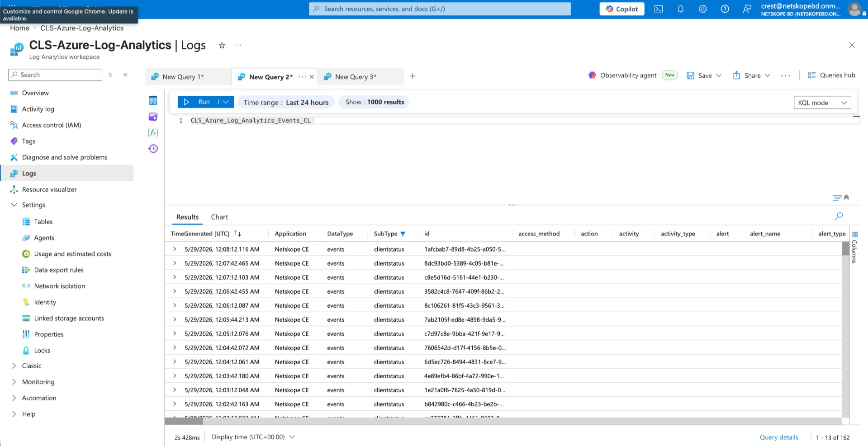Open the Query details link

779,437
